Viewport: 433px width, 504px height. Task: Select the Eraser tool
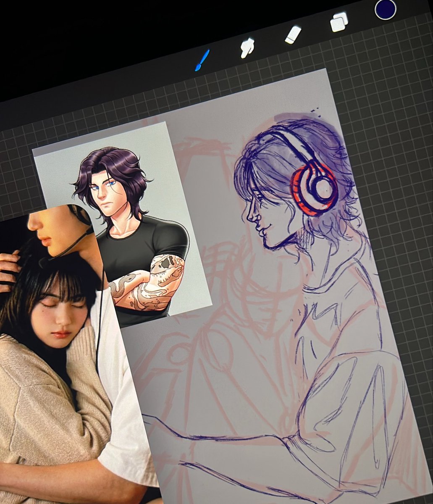tap(293, 34)
